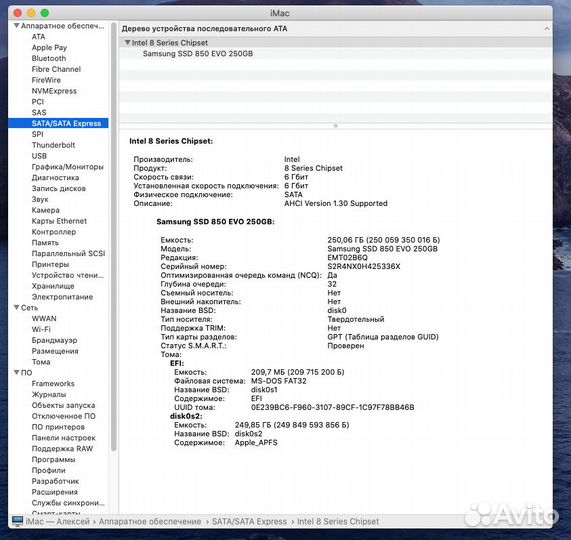Open Bluetooth hardware section
The width and height of the screenshot is (571, 540).
click(49, 58)
